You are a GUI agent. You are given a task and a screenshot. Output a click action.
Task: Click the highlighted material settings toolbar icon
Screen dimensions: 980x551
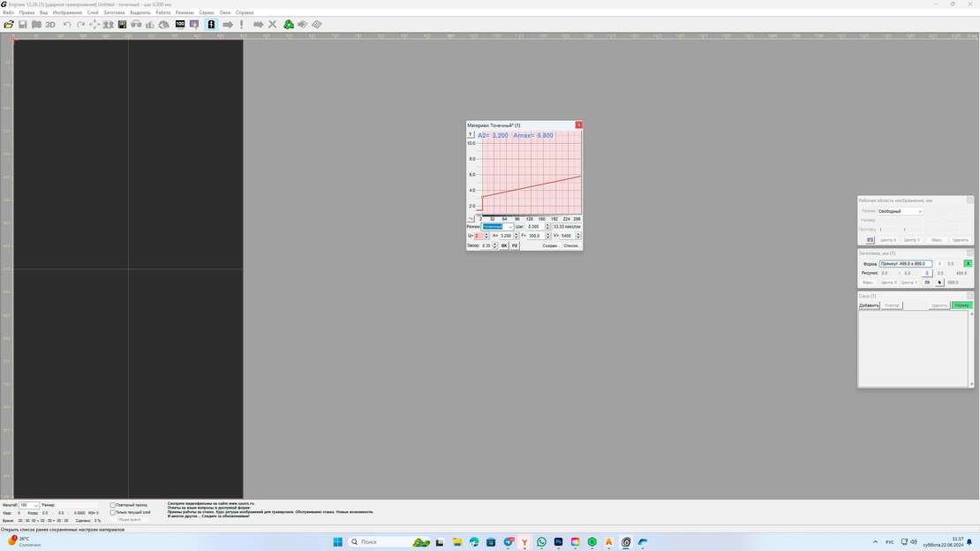(211, 25)
